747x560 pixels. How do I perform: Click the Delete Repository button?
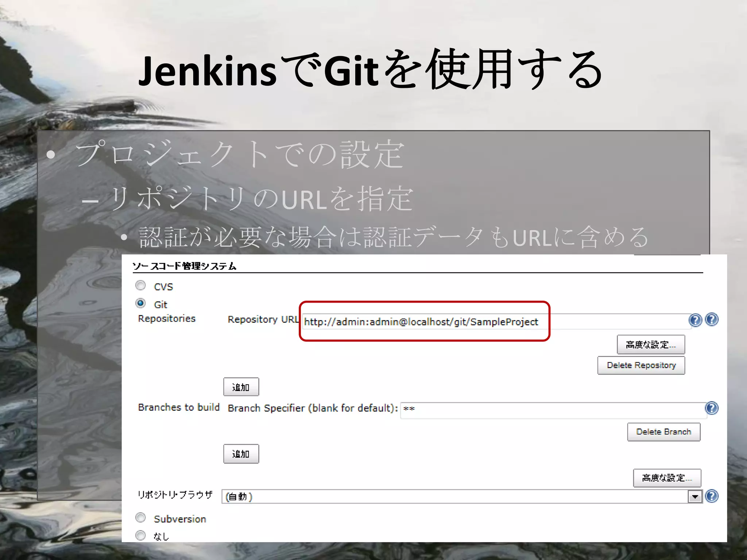641,365
